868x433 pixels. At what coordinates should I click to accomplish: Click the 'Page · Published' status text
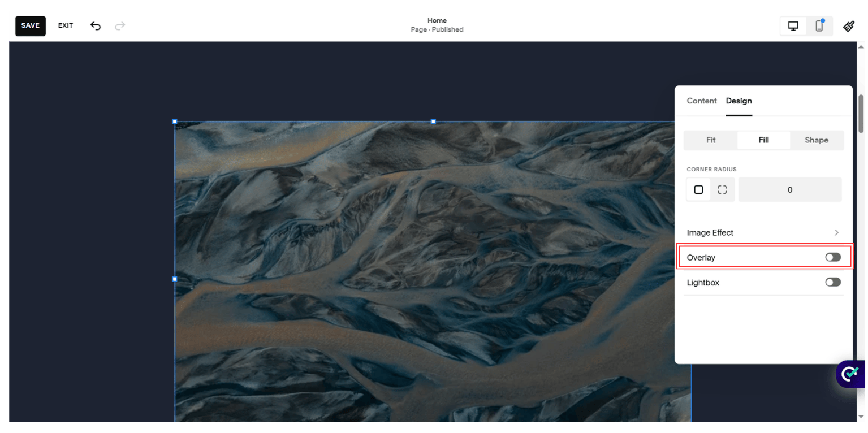pos(437,30)
